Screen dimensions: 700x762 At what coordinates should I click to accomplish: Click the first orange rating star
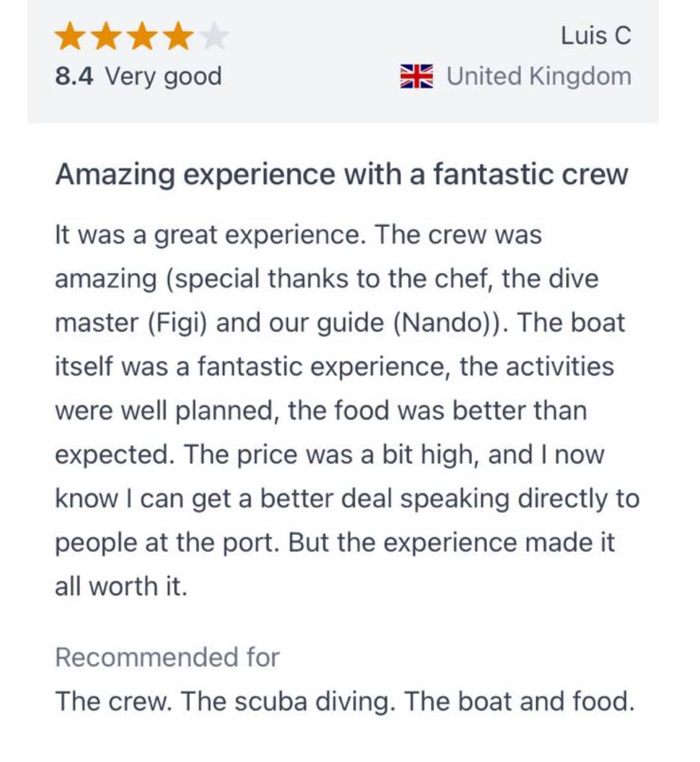[71, 36]
